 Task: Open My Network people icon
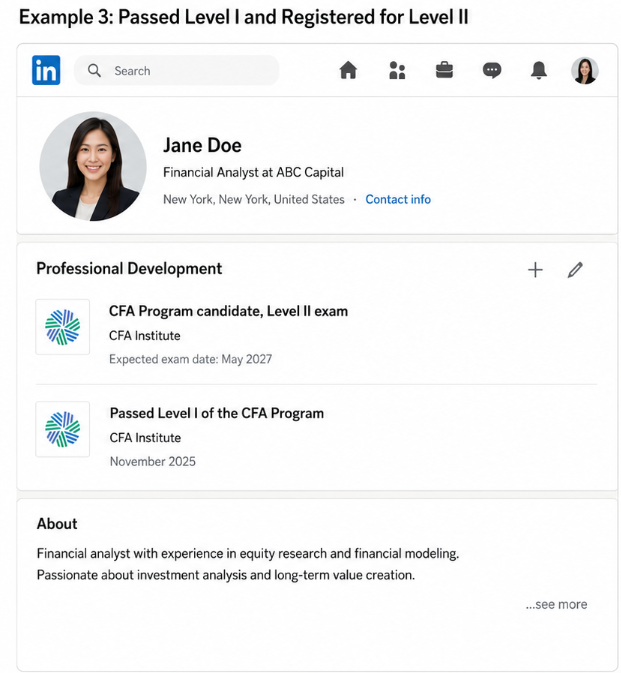pyautogui.click(x=397, y=70)
